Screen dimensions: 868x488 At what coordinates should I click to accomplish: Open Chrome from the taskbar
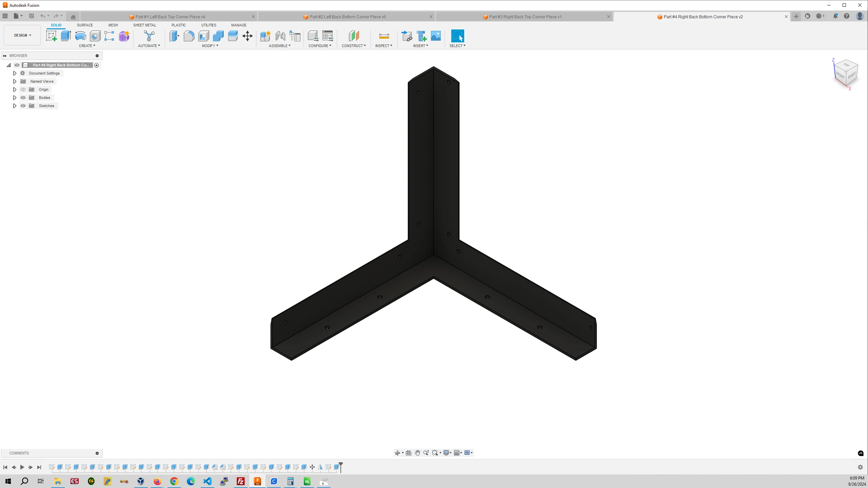[x=174, y=481]
